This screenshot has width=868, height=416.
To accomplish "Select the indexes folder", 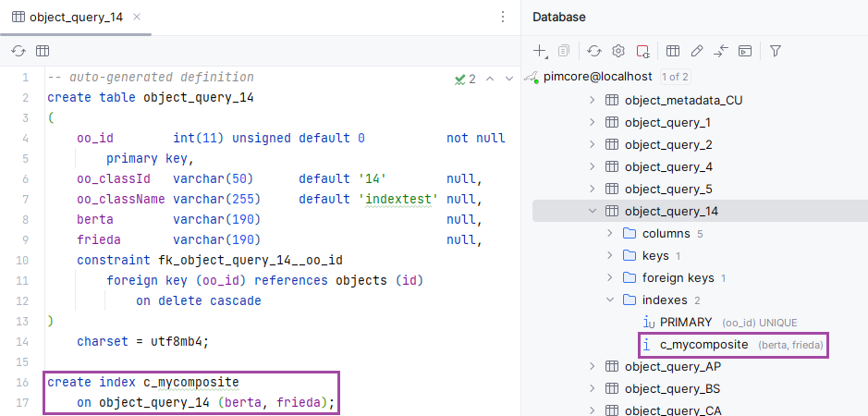I will coord(665,300).
